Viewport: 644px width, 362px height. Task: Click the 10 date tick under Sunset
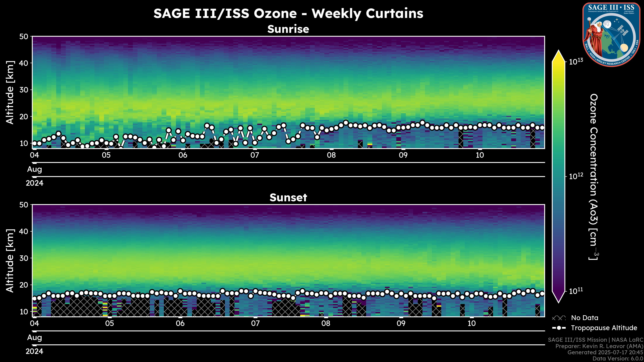coord(471,323)
